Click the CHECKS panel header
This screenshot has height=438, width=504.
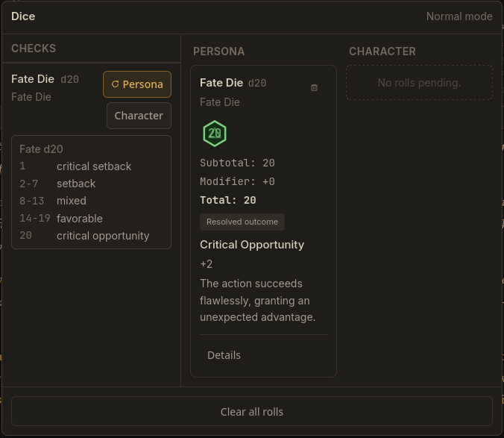click(x=34, y=49)
